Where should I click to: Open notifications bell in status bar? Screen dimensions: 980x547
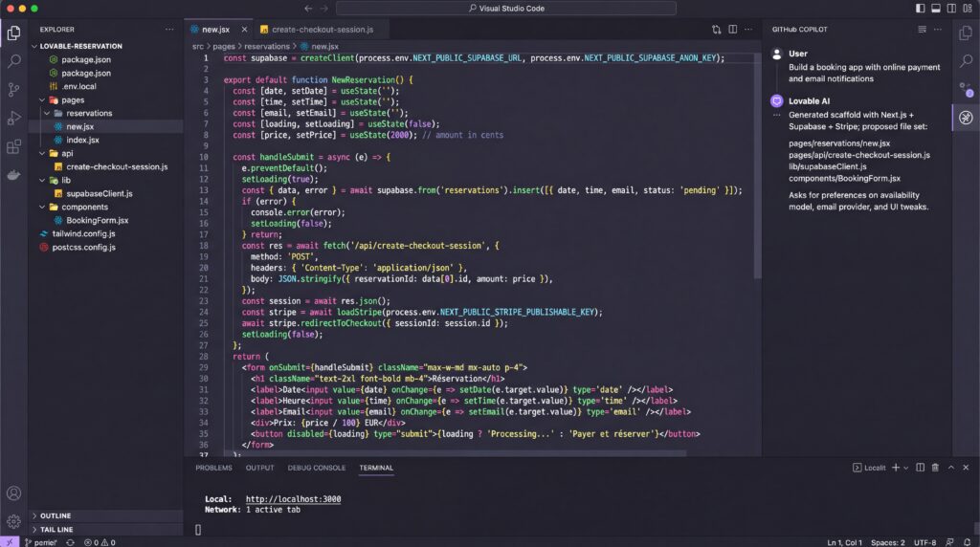(968, 542)
